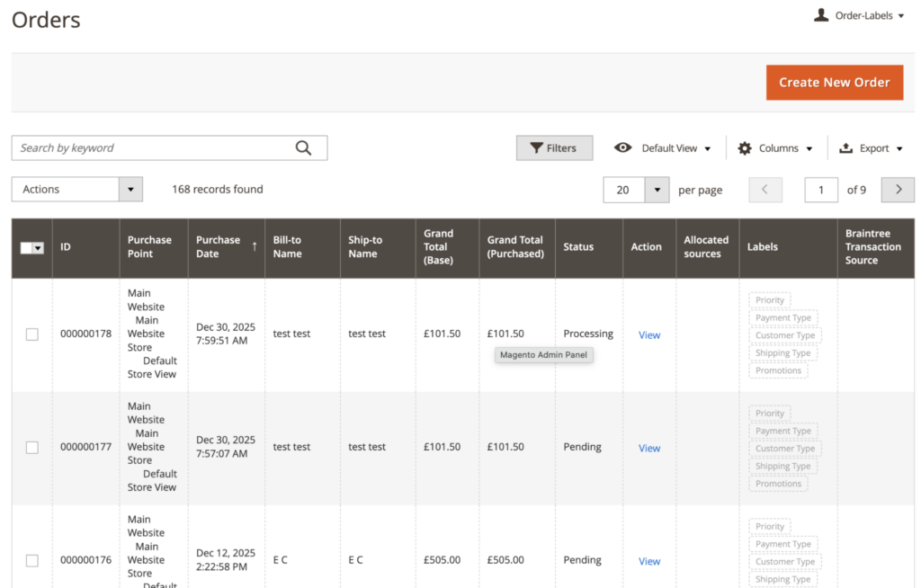Click the Processing status of order 000000178
Screen dimensions: 921x588
pyautogui.click(x=588, y=334)
